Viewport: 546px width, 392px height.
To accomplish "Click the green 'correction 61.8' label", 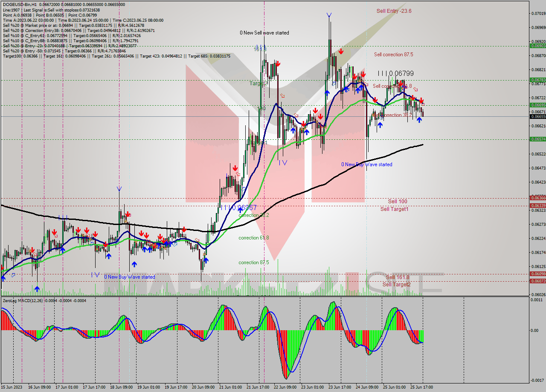I will (x=254, y=238).
